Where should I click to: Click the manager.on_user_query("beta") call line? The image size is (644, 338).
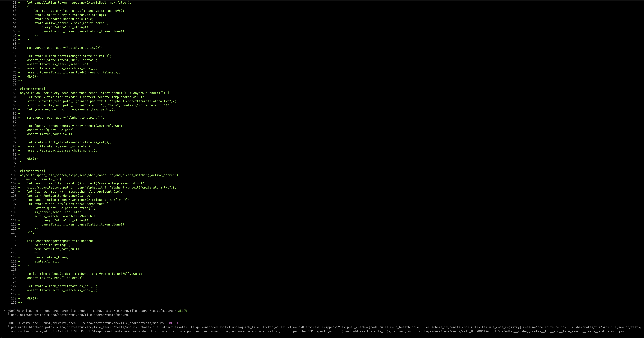(65, 48)
